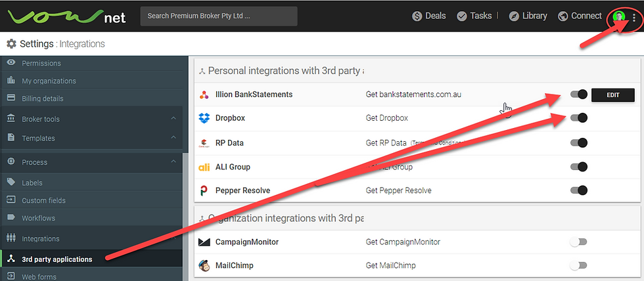Toggle the ALI Group integration switch
The height and width of the screenshot is (281, 644).
click(x=579, y=167)
